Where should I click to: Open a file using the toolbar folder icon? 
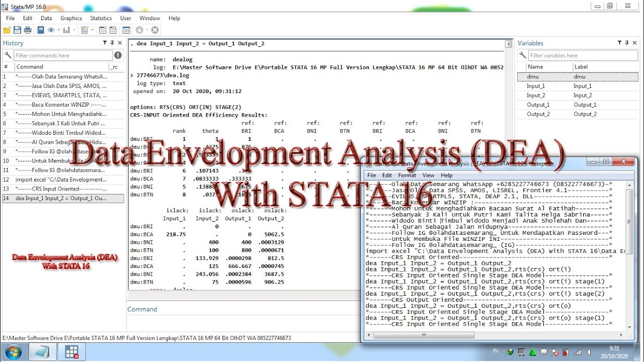(7, 30)
